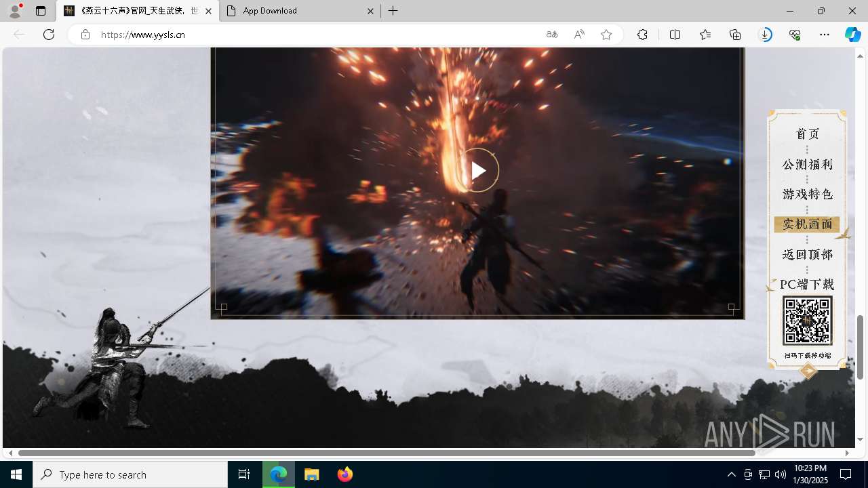This screenshot has height=488, width=868.
Task: Open network status icon in tray
Action: 764,474
